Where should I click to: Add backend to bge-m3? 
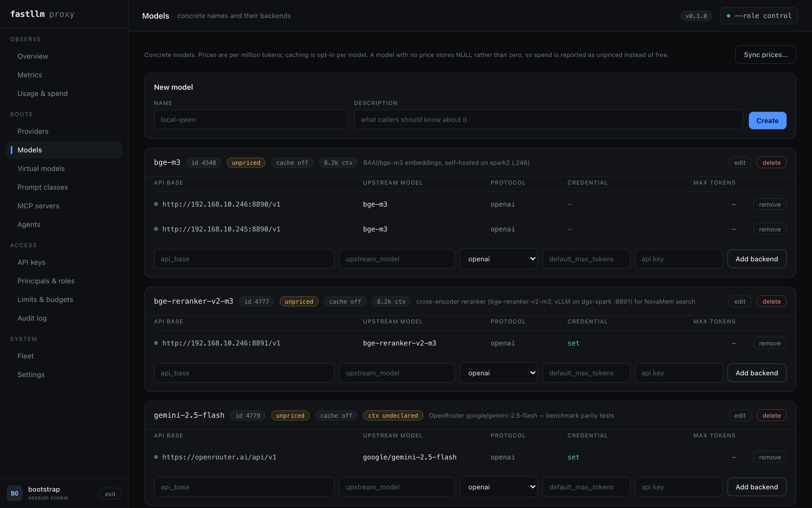(x=757, y=259)
